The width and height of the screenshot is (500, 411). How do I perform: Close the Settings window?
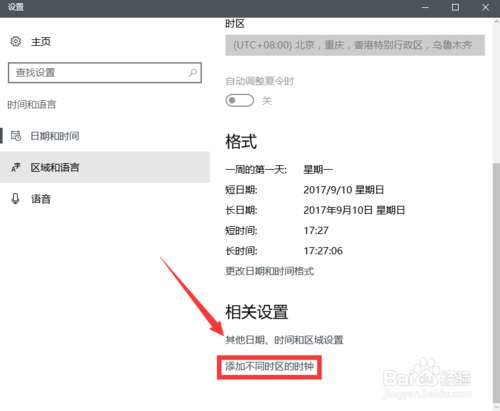click(485, 7)
